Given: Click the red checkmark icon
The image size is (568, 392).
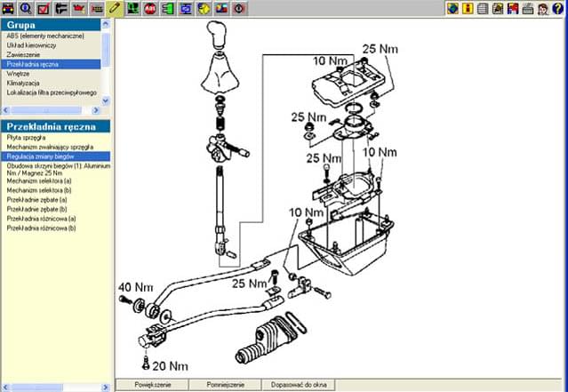Looking at the screenshot, I should point(44,9).
